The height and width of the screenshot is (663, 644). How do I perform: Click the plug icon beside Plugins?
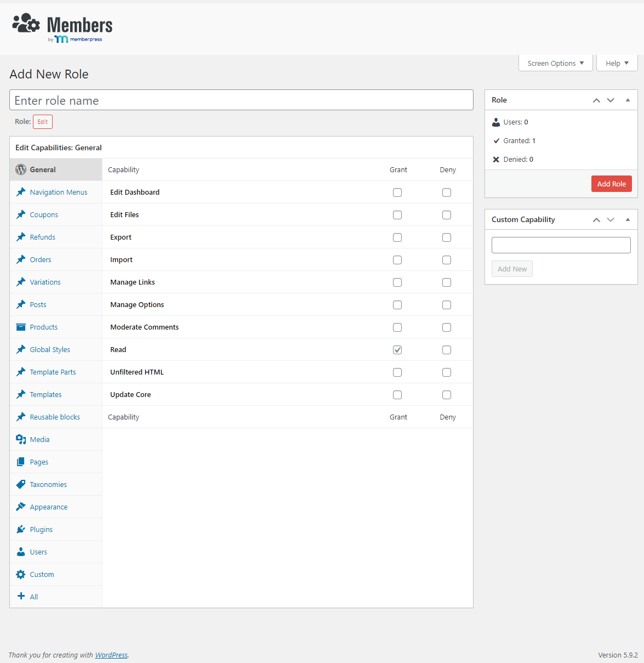21,529
